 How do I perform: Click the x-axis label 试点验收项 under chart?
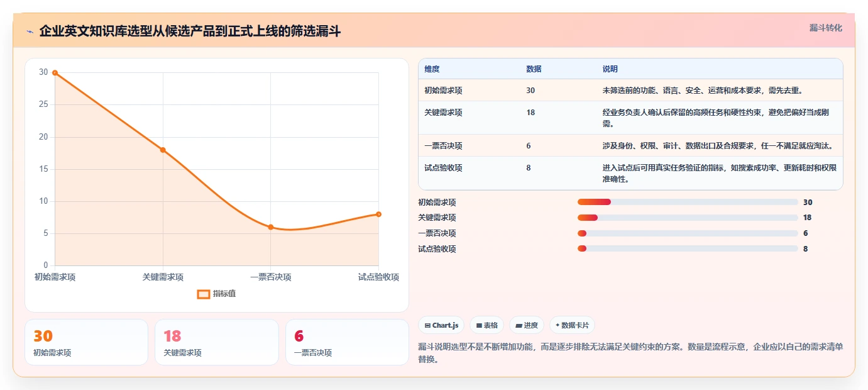378,277
